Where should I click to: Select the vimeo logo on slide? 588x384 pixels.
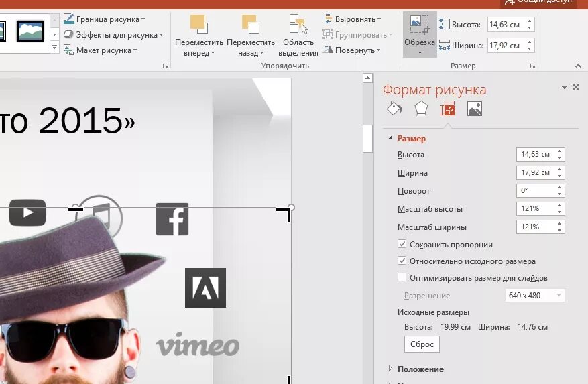click(x=198, y=344)
